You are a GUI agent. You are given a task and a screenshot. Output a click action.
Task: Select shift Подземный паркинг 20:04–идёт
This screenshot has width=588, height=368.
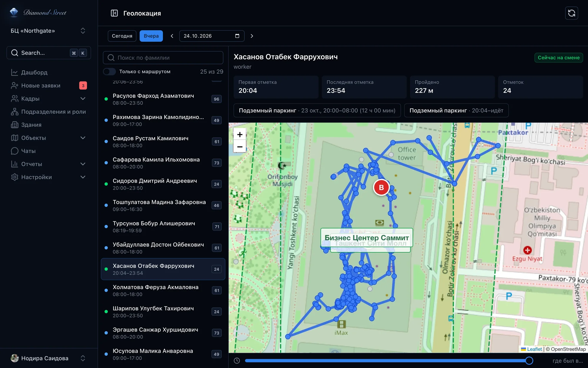point(456,110)
